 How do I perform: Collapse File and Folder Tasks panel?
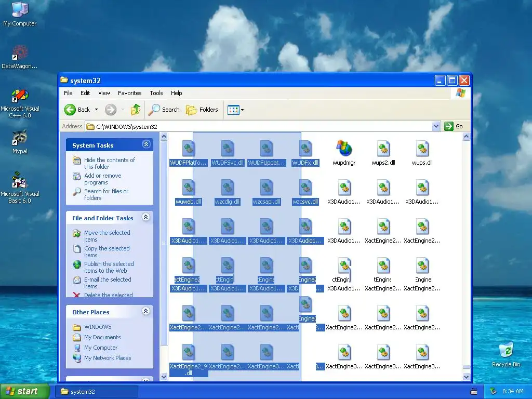point(146,217)
